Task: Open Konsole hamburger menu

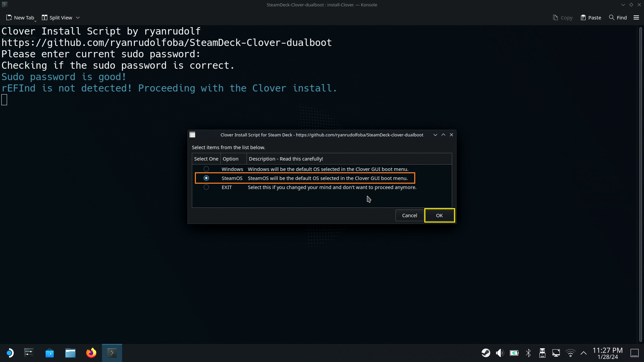Action: [636, 18]
